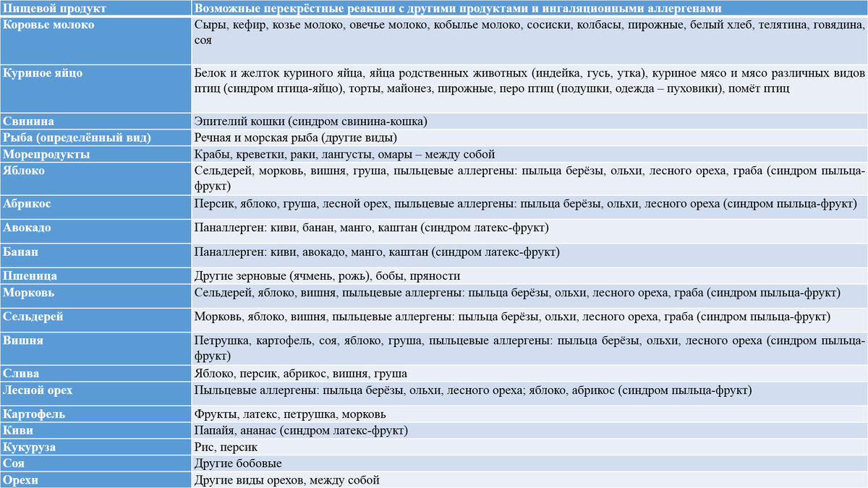This screenshot has width=868, height=488.
Task: Select the 'Кукуруза' product cell
Action: click(x=96, y=448)
